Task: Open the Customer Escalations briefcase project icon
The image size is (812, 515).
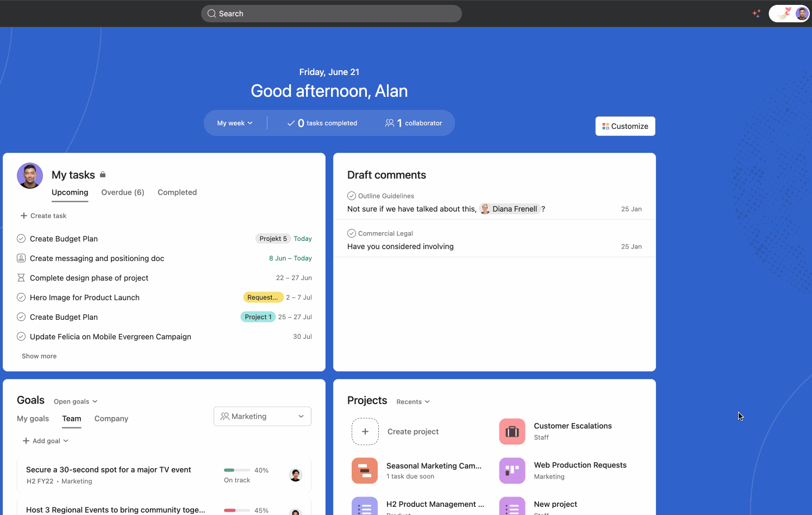Action: [x=512, y=432]
